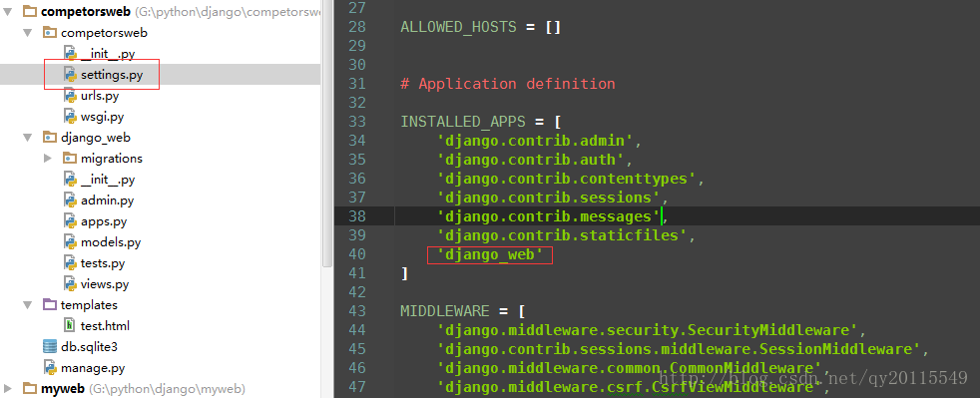Screen dimensions: 980x398
Task: Click the migrations package folder icon
Action: pos(70,158)
